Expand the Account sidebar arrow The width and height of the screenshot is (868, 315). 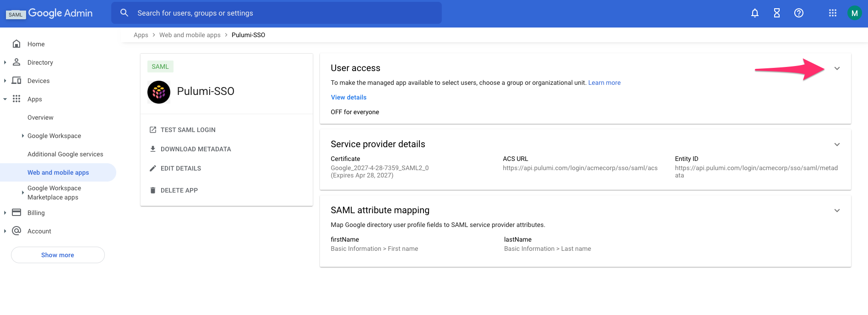click(x=5, y=231)
